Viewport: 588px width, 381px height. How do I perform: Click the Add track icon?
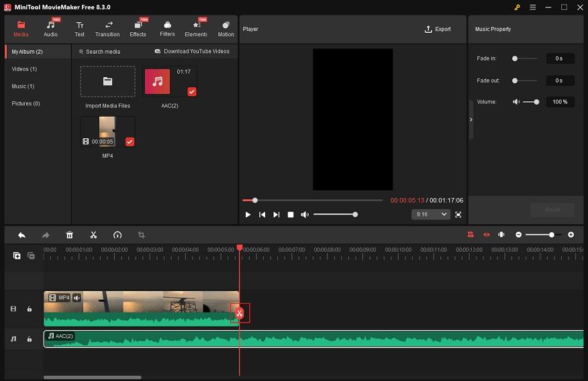pyautogui.click(x=17, y=256)
